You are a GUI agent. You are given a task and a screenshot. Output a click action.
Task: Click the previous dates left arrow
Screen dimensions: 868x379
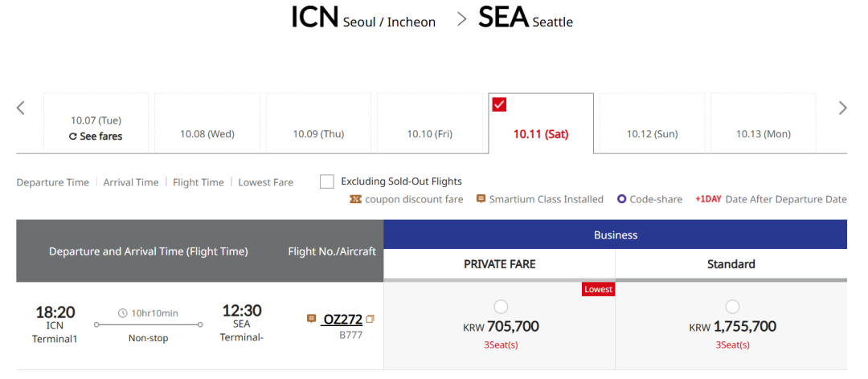pyautogui.click(x=21, y=108)
